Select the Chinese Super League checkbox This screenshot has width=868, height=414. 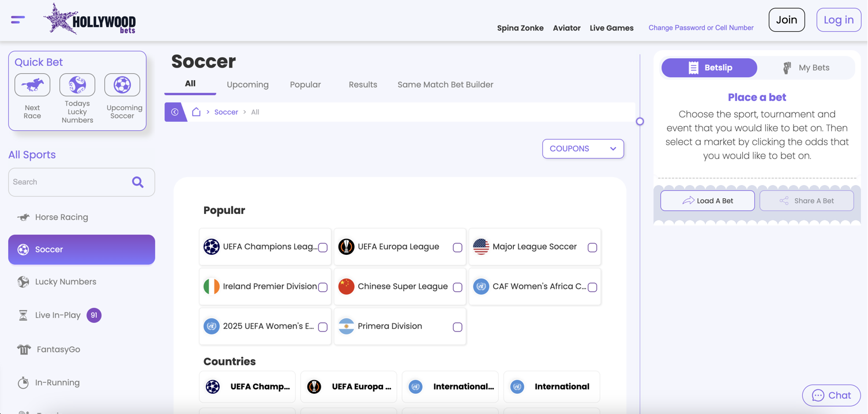tap(457, 287)
